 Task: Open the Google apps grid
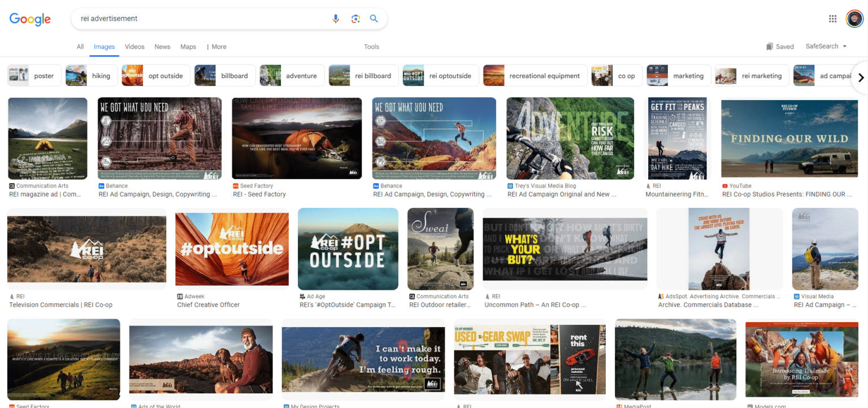click(832, 19)
